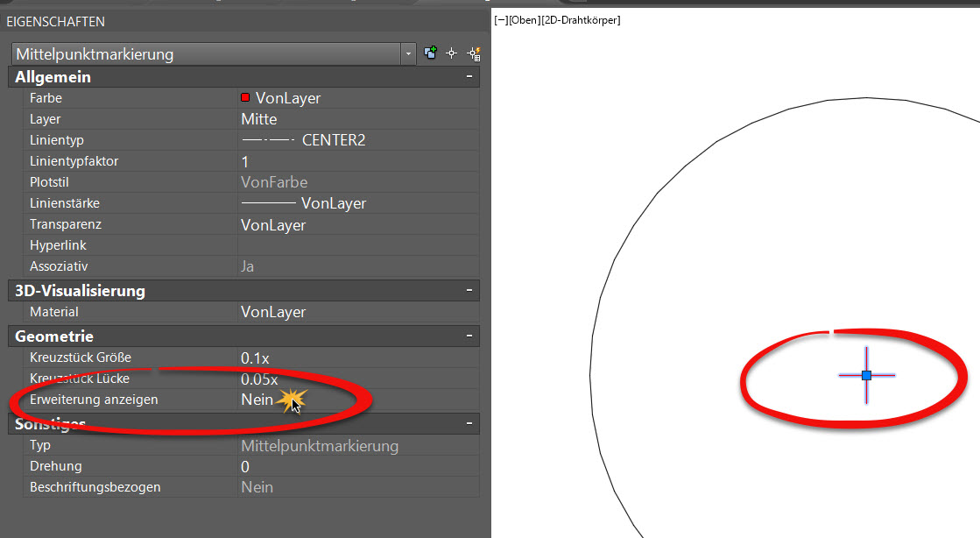The width and height of the screenshot is (980, 538).
Task: Edit the Linientypfaktor value 1
Action: 358,161
